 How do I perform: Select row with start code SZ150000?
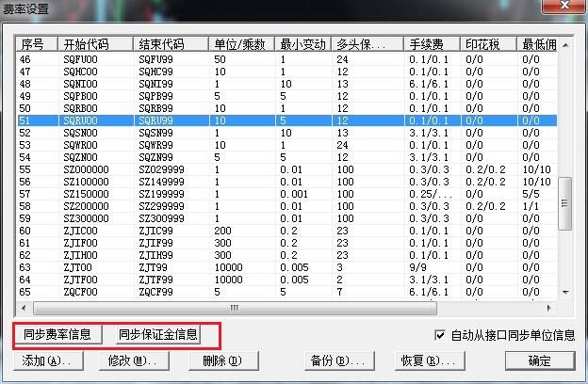pos(286,194)
